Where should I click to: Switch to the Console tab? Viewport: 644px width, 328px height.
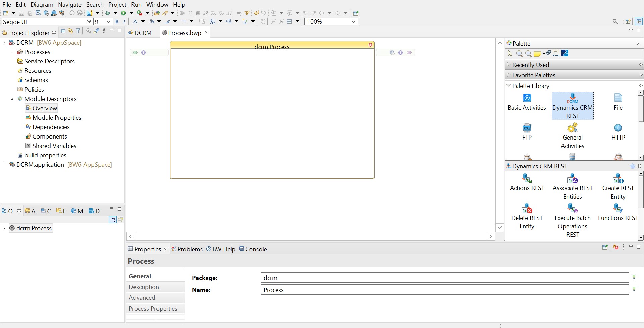[253, 249]
